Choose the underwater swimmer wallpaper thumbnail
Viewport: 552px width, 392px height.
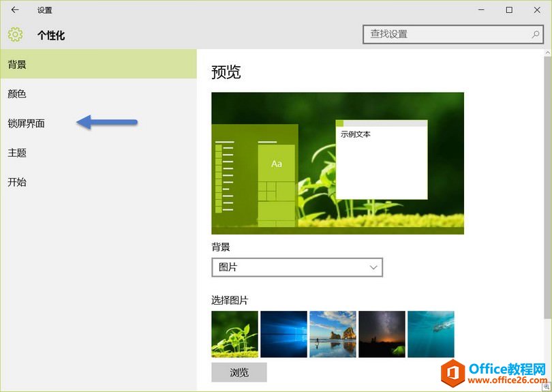[x=431, y=334]
